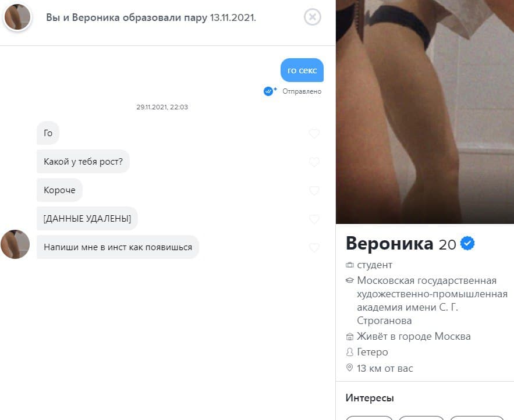Click the blue verified badge next to Вероника
514x420 pixels.
467,243
